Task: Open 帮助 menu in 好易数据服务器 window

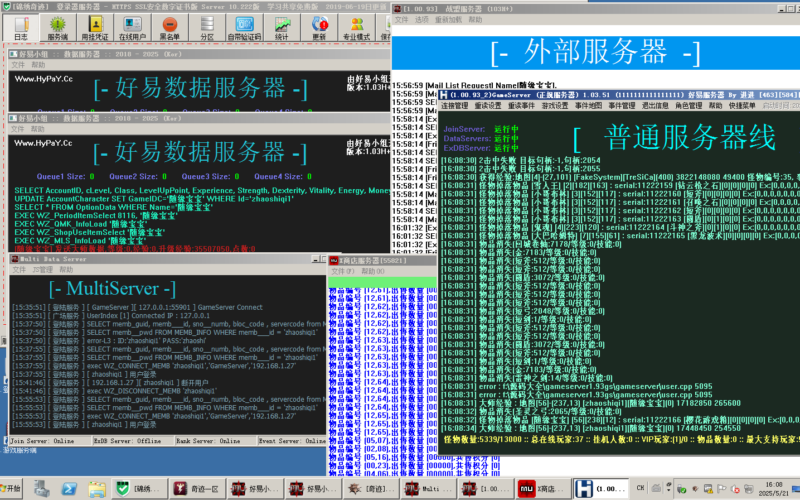Action: coord(37,63)
